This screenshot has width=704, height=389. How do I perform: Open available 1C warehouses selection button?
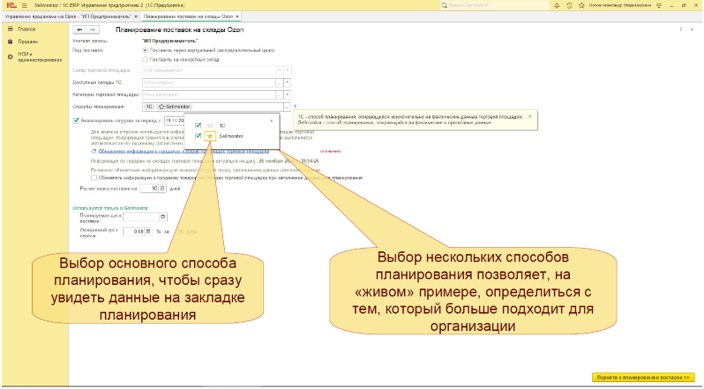[279, 83]
